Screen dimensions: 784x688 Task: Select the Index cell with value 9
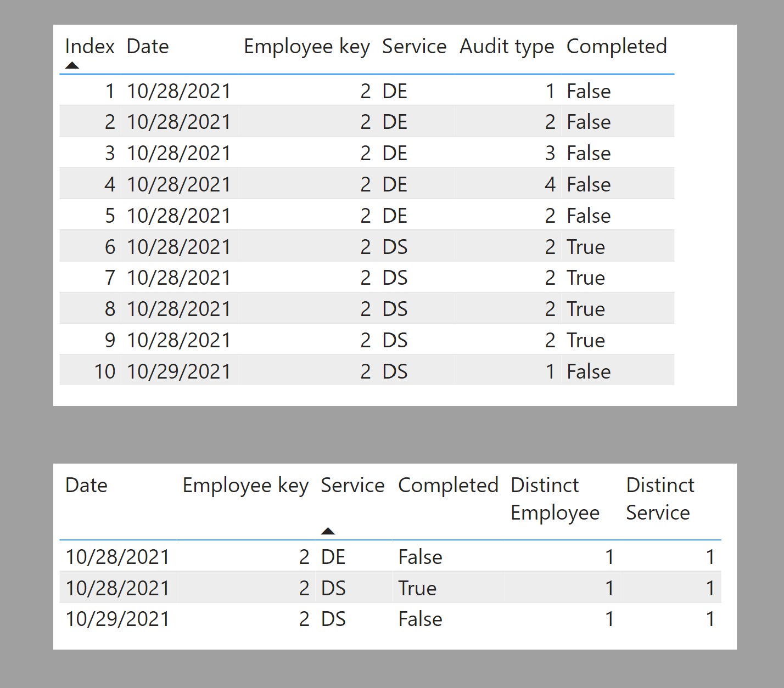110,340
